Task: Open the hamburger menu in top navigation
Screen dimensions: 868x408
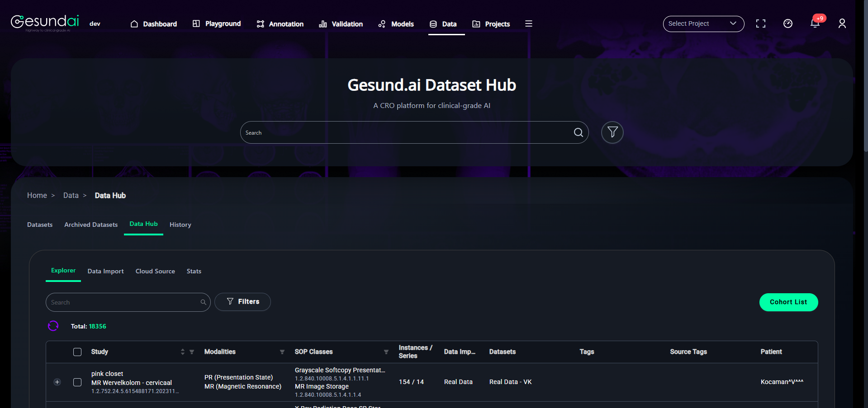Action: pos(528,23)
